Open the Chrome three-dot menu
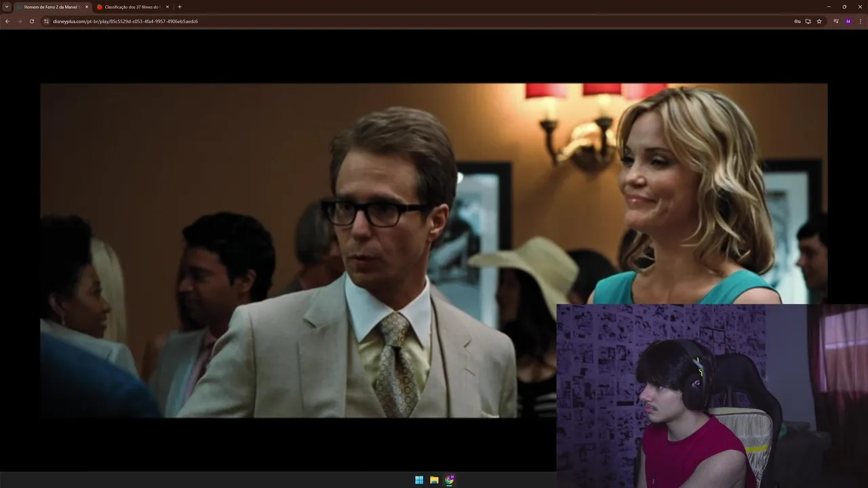 (x=861, y=21)
